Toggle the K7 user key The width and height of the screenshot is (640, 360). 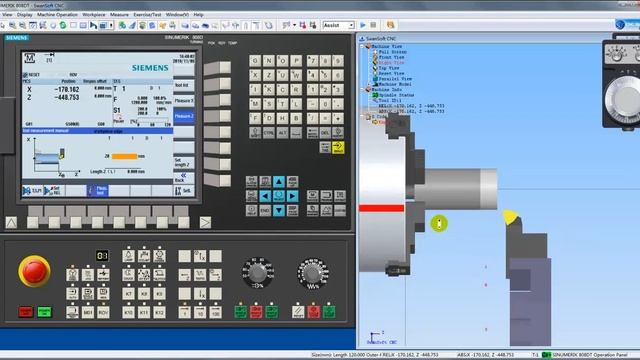pyautogui.click(x=129, y=293)
